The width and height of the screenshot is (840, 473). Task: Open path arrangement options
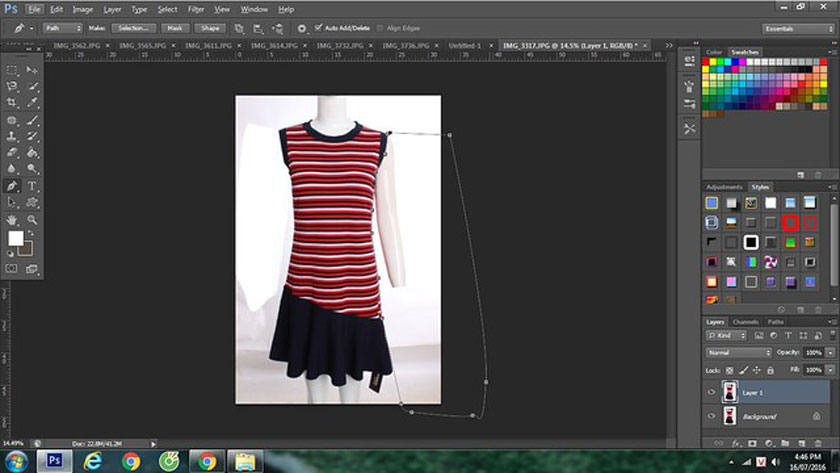(278, 28)
